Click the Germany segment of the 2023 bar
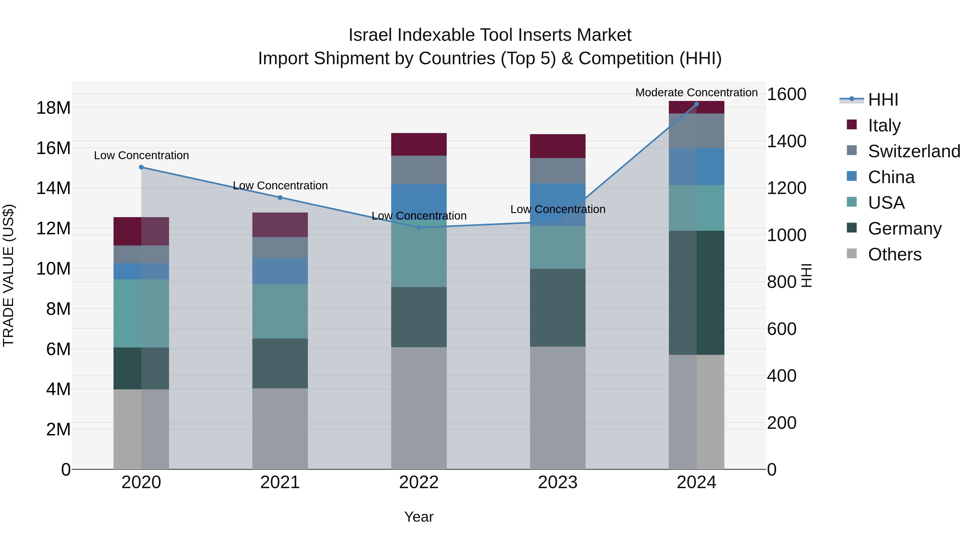Screen dimensions: 980x551 [558, 308]
